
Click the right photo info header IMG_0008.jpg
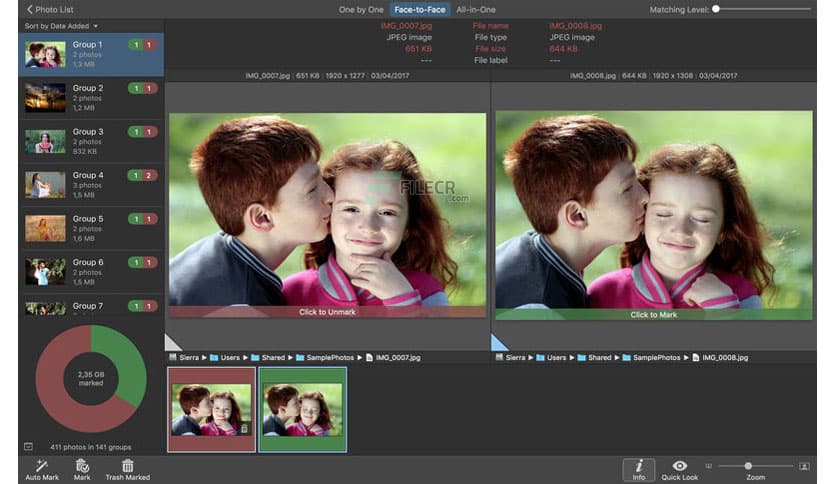coord(654,76)
